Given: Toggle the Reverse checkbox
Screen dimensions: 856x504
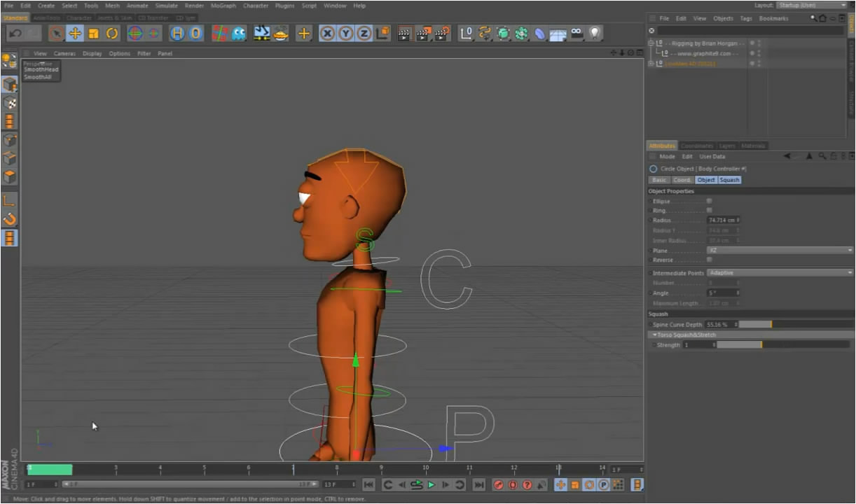Looking at the screenshot, I should coord(709,260).
